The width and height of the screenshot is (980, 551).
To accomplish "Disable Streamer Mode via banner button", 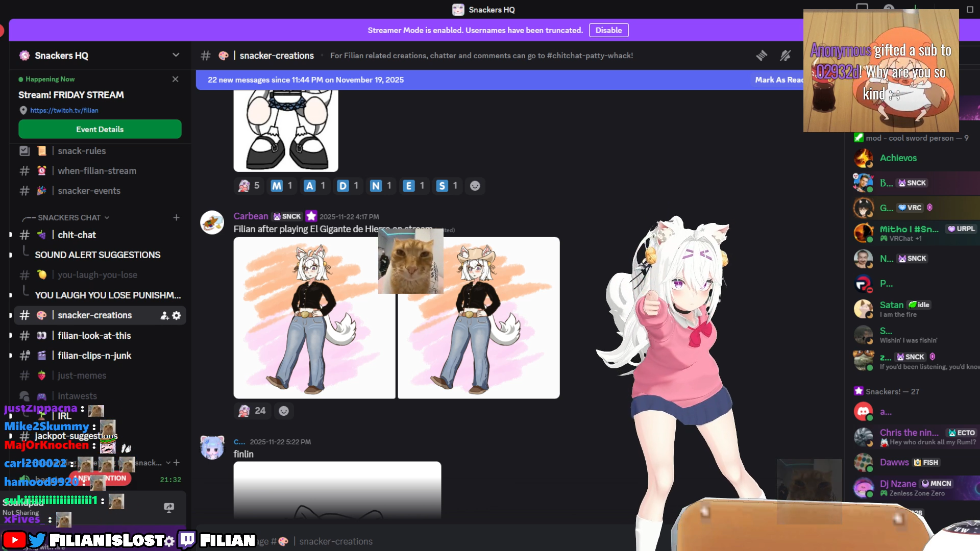I will [608, 30].
